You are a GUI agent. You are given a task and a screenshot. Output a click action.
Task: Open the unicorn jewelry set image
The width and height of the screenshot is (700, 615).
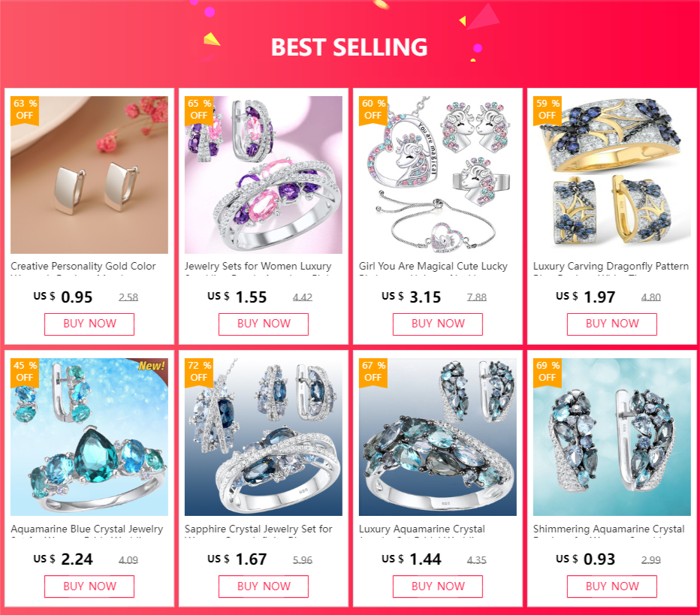pos(437,175)
